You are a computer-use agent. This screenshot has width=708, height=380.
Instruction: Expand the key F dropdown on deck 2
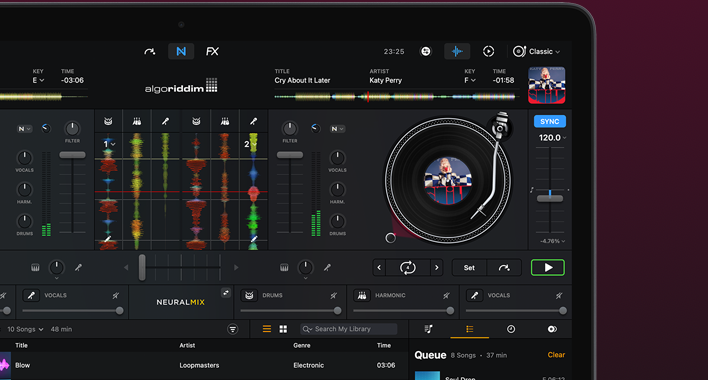click(470, 80)
